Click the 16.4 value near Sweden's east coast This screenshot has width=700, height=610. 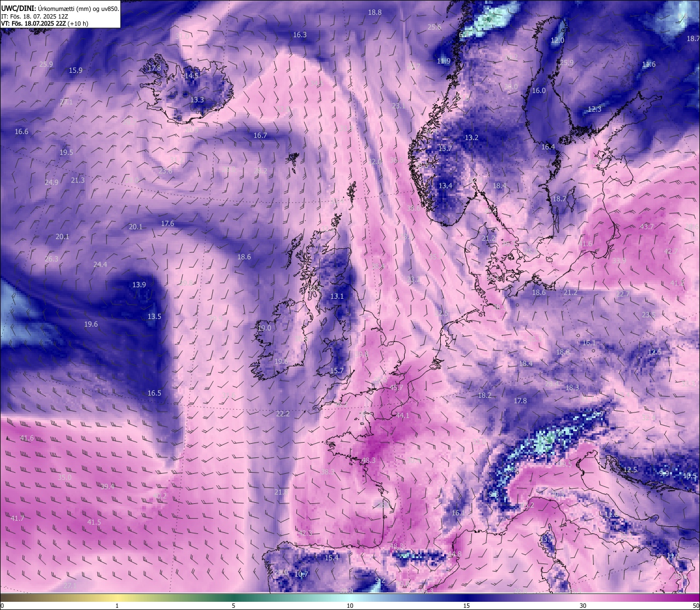[x=548, y=147]
